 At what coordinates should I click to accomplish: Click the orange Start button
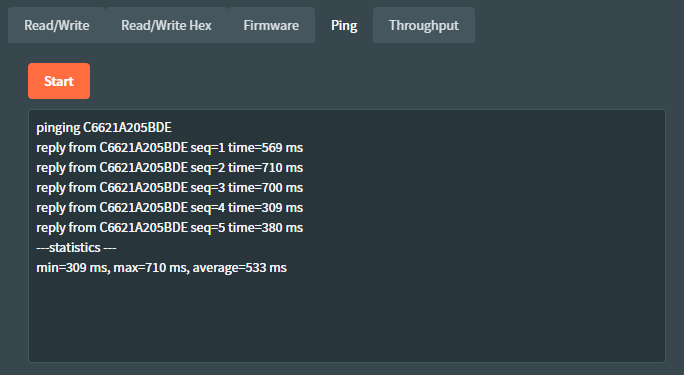[x=59, y=81]
